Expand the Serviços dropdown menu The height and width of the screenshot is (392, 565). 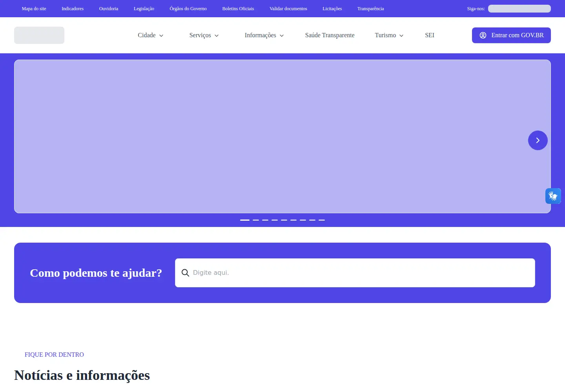(204, 35)
